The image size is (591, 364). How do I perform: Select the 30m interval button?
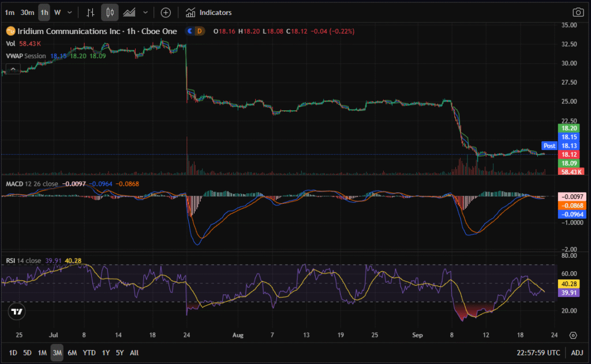point(27,12)
